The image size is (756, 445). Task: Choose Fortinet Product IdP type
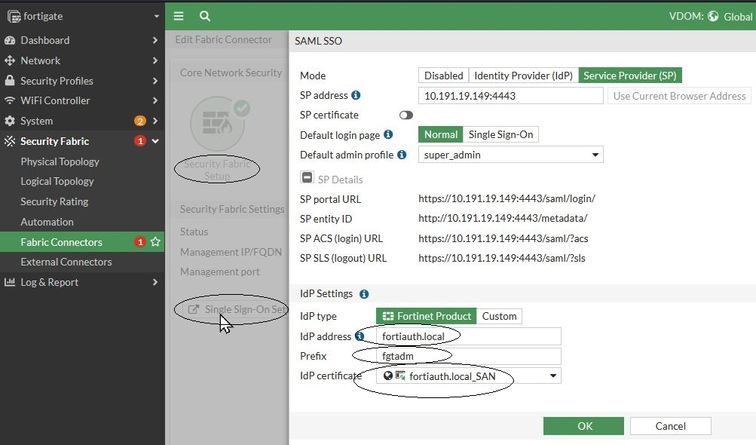pos(426,316)
